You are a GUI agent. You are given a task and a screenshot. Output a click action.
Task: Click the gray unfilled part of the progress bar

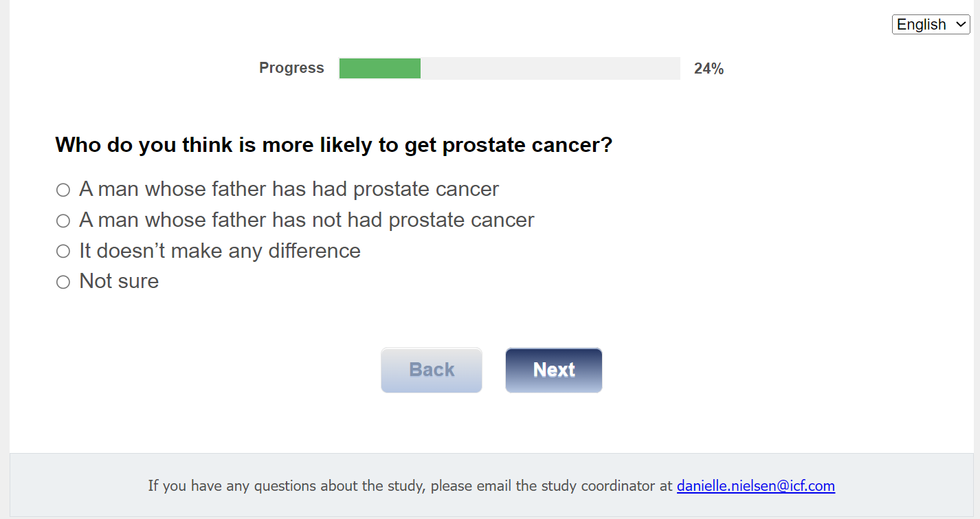click(x=550, y=69)
